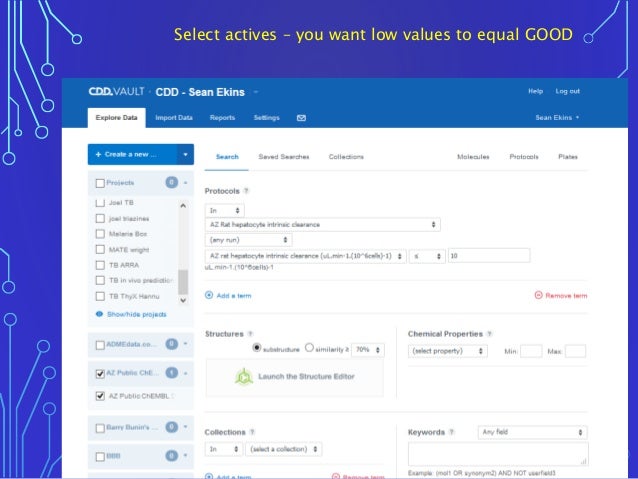Click the Projects count badge
The image size is (638, 479).
tap(172, 182)
